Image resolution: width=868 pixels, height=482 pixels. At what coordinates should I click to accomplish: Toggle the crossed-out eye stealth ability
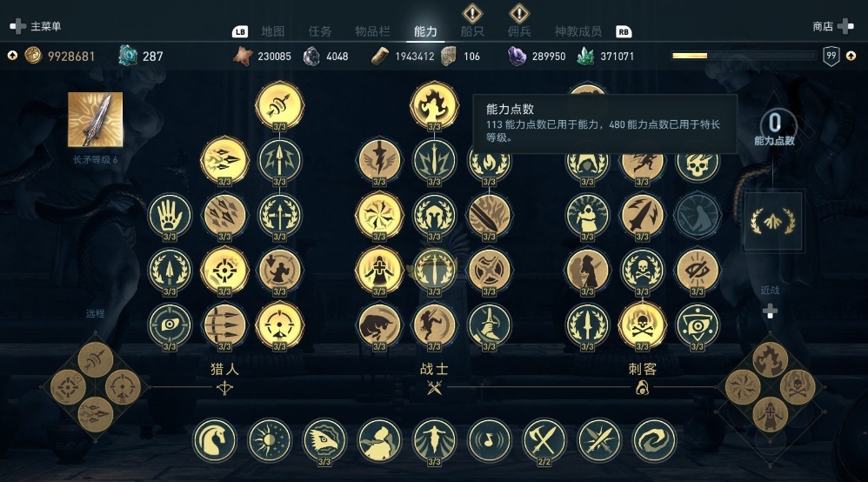point(697,271)
